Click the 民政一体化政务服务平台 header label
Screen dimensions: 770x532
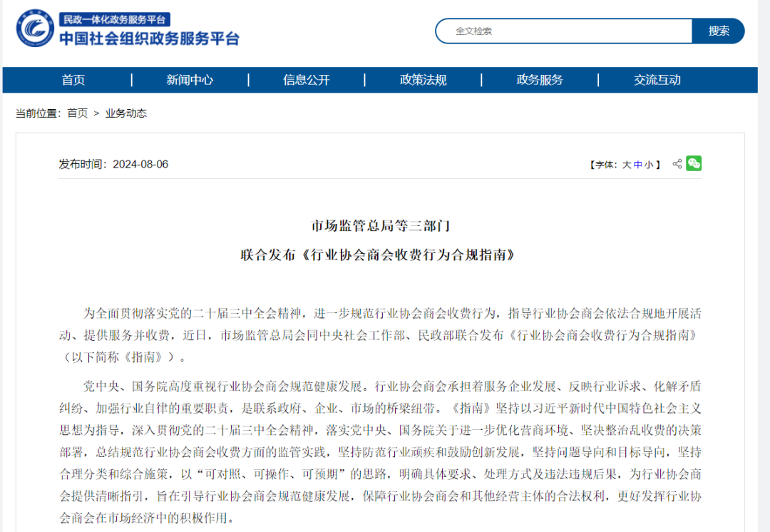(114, 20)
